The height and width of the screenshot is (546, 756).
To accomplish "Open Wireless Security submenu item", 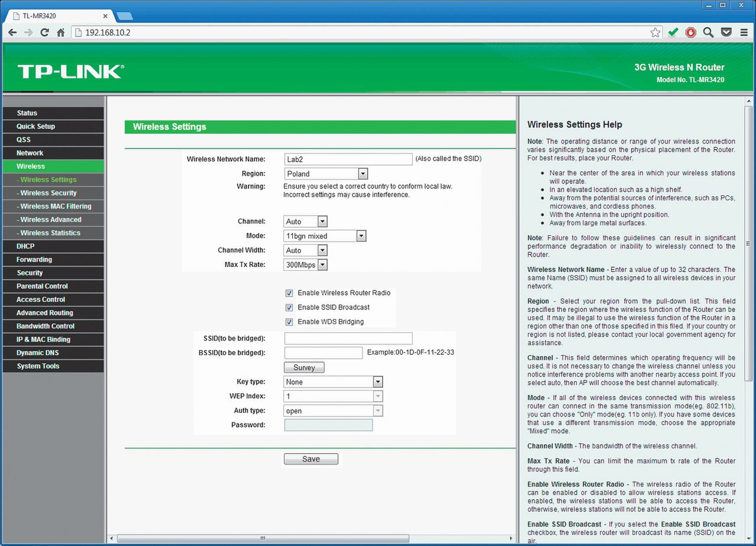I will point(53,193).
